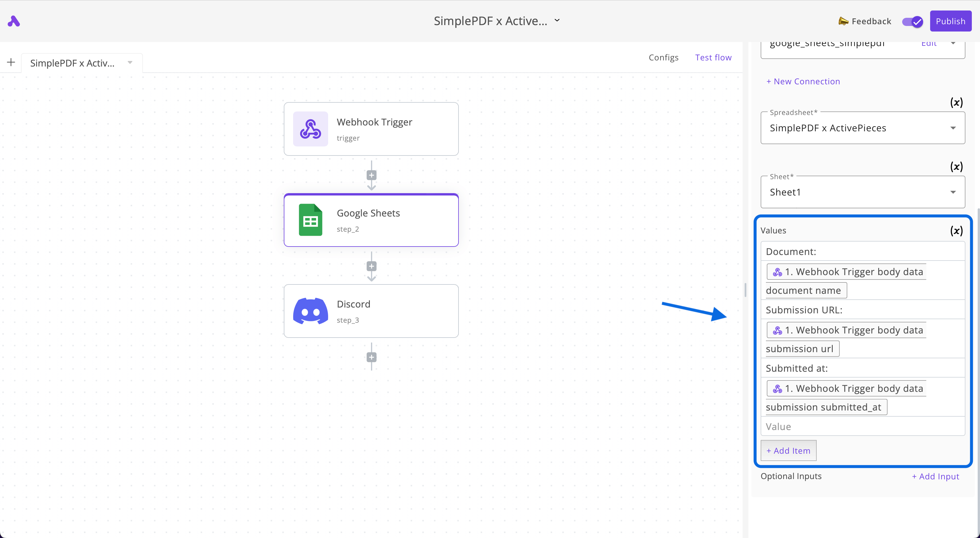The height and width of the screenshot is (538, 980).
Task: Click the ActivePieces logo in top-left
Action: pyautogui.click(x=15, y=21)
